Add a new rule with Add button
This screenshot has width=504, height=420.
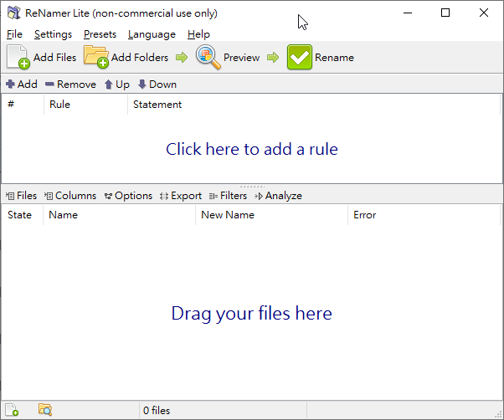coord(22,85)
